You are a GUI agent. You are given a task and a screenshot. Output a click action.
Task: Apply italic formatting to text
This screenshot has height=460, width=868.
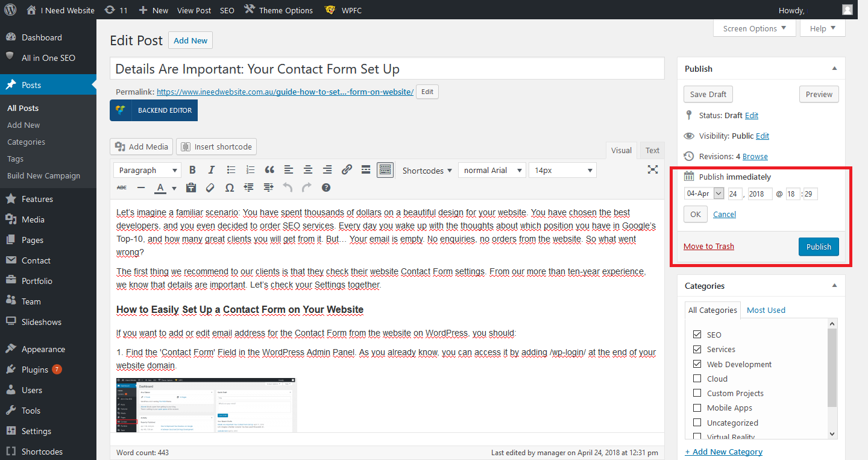tap(212, 170)
